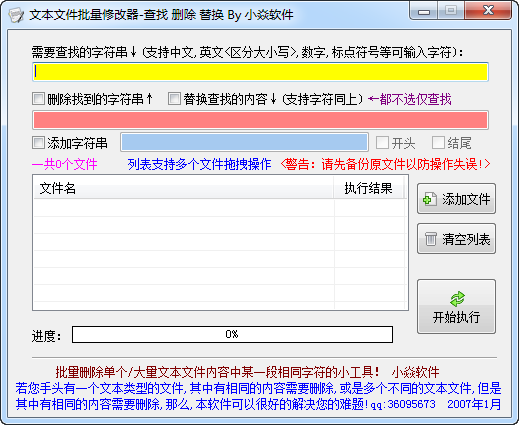519x425 pixels.
Task: Click the notepad app icon in title bar
Action: [16, 15]
